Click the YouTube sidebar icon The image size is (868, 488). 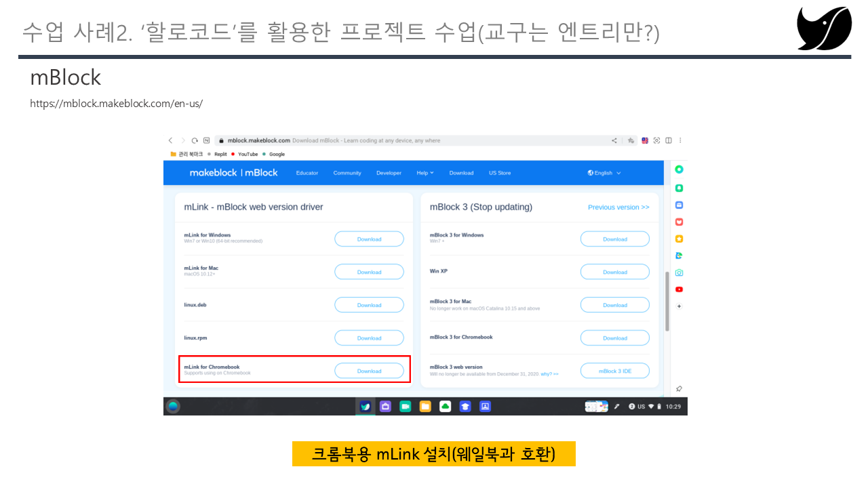coord(679,289)
